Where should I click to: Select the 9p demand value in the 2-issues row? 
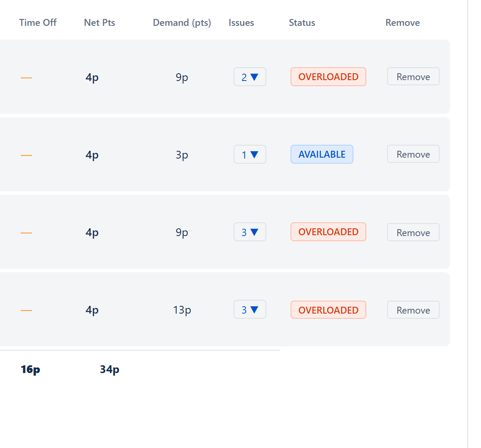point(182,77)
